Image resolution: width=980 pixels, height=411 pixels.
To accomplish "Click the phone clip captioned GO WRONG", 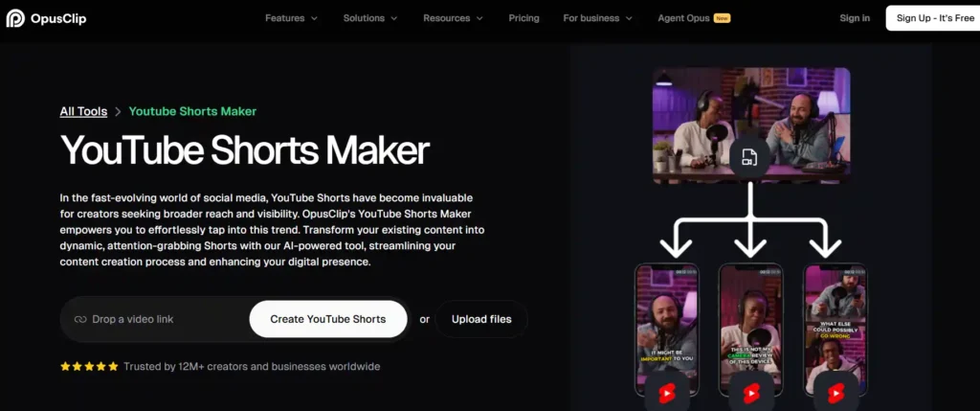I will [835, 329].
